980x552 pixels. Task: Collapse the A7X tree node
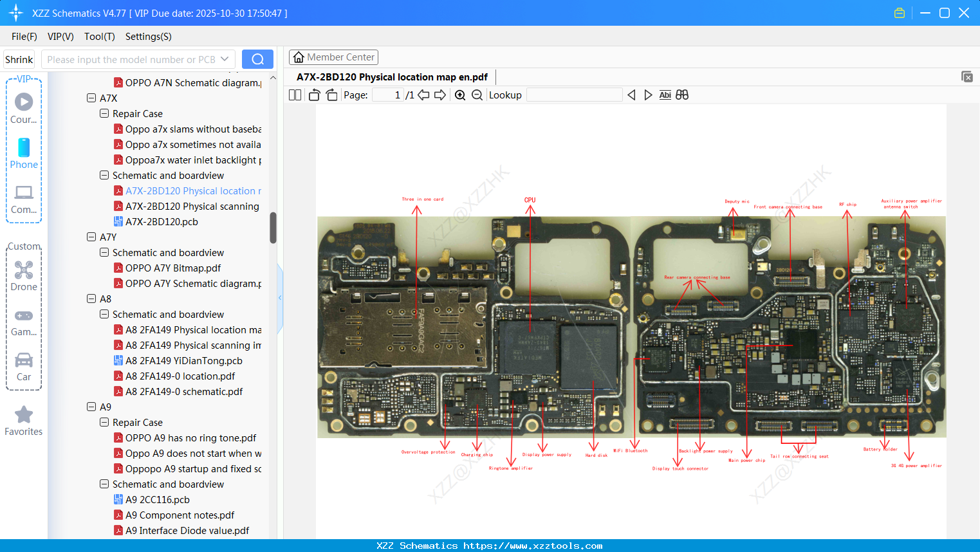(x=91, y=98)
